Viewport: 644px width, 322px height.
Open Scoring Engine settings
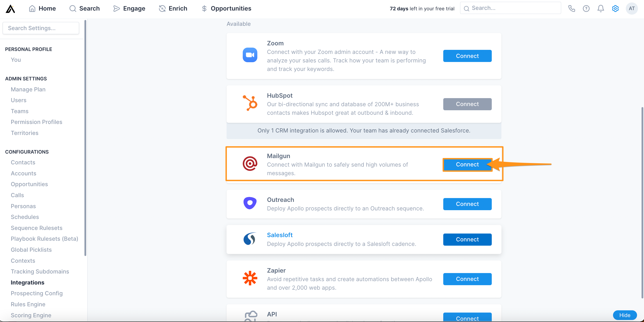[x=31, y=315]
